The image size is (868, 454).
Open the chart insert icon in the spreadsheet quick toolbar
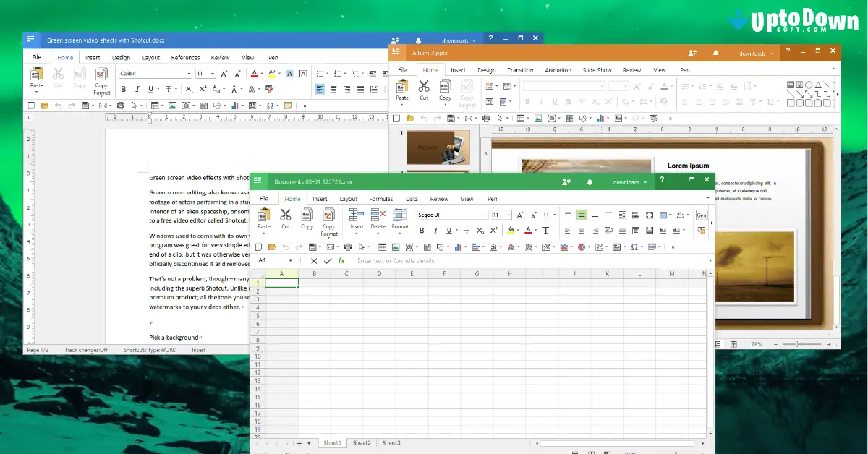coord(459,247)
